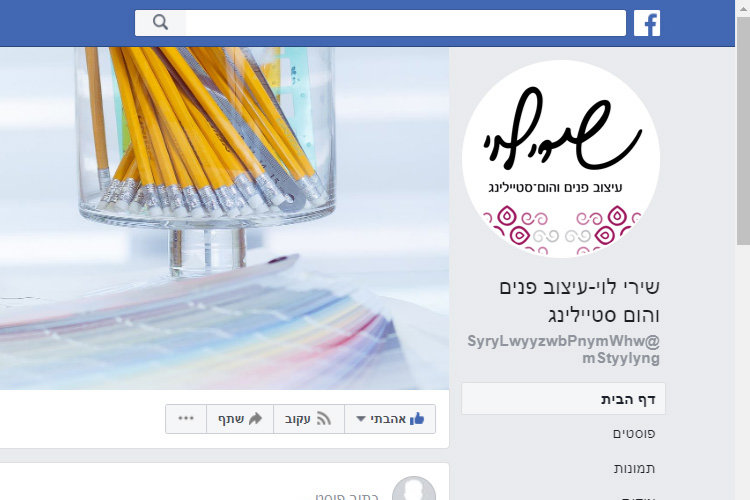
Task: Click the magnifier search icon
Action: pyautogui.click(x=160, y=22)
